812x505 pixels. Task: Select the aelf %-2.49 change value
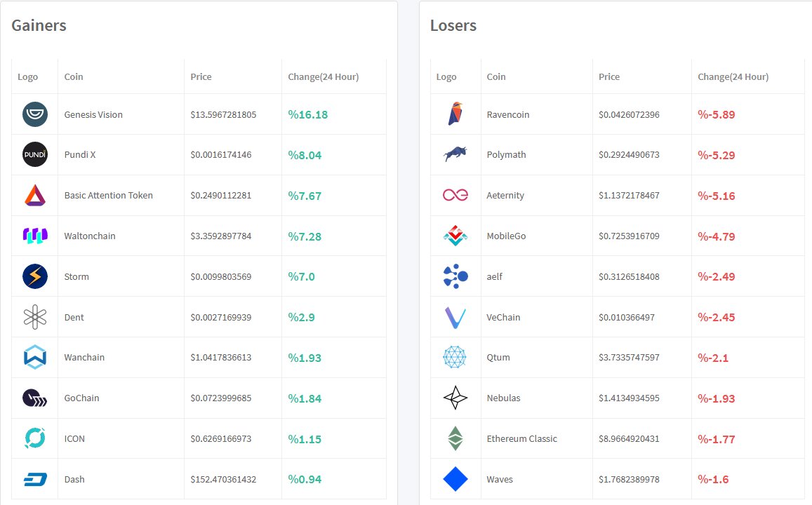click(x=716, y=277)
